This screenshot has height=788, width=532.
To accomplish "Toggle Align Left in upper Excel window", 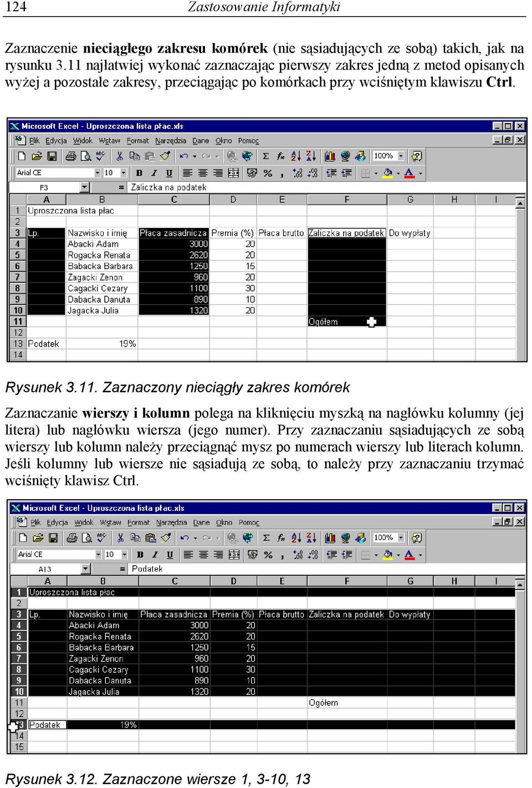I will [x=188, y=173].
